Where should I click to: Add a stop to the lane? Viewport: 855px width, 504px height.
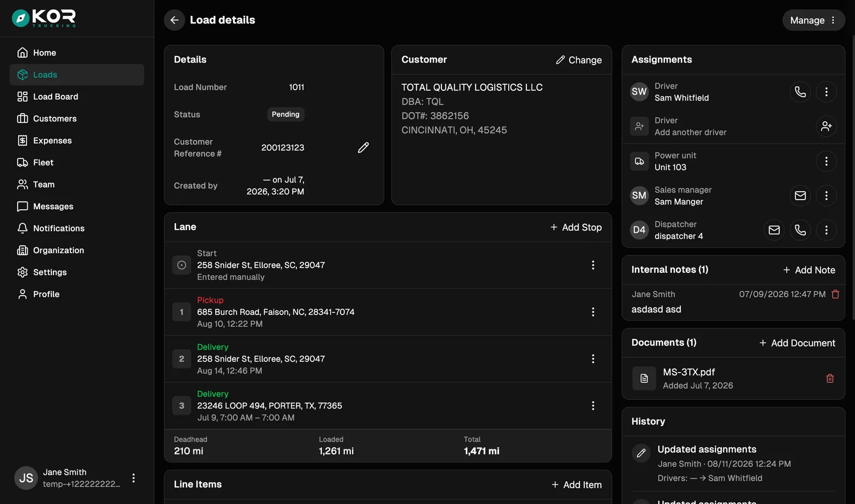point(576,227)
